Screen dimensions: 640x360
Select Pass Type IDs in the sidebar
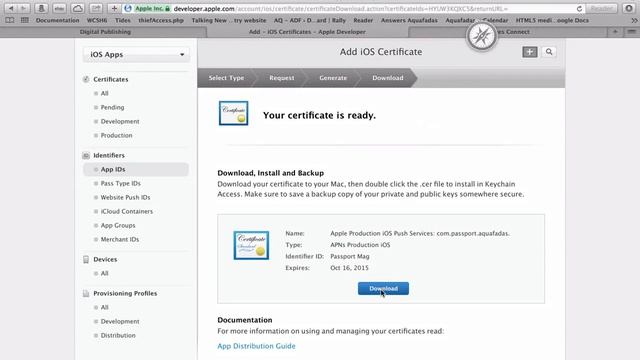[x=120, y=183]
